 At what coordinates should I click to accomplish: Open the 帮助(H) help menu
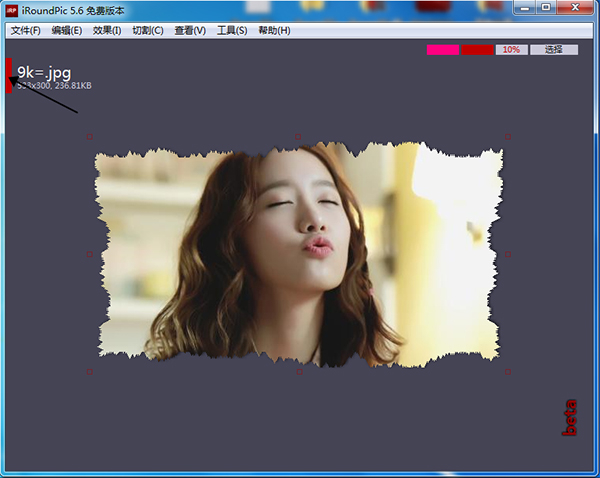click(x=274, y=31)
